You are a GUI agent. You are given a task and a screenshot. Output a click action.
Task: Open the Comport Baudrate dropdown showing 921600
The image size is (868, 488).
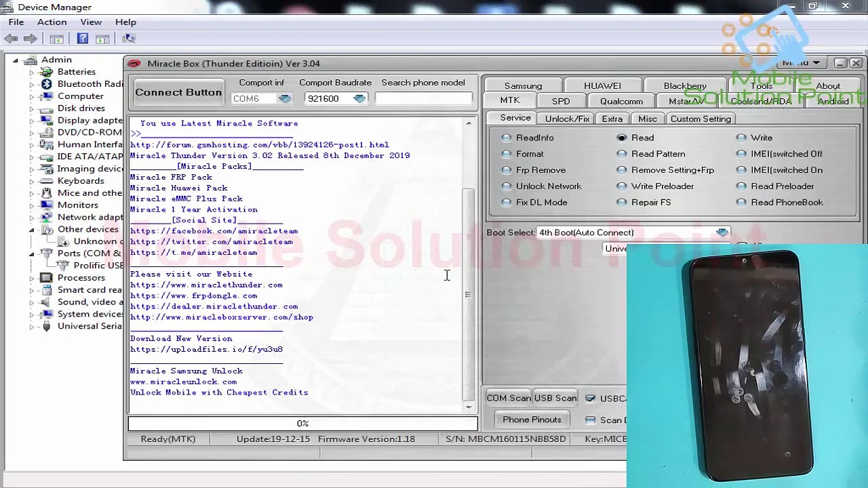(x=359, y=99)
